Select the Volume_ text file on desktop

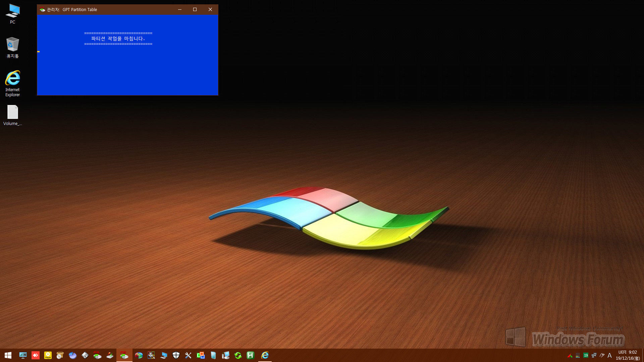pos(12,115)
